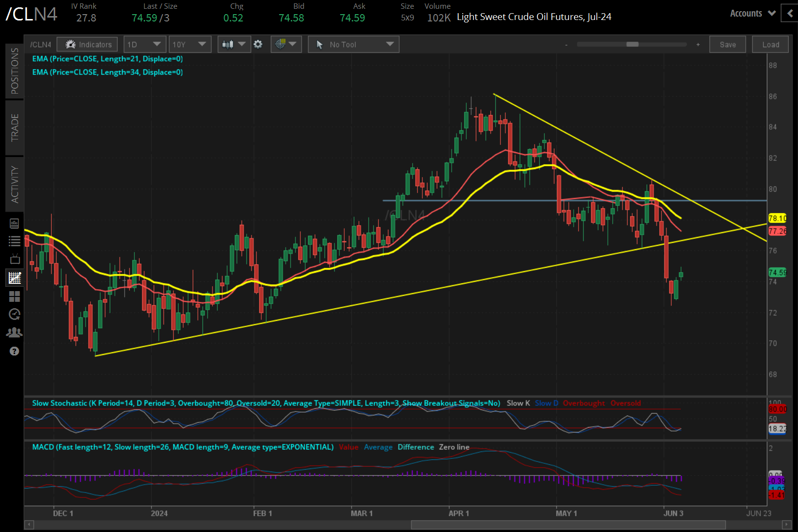The image size is (798, 532).
Task: Click the JUN 23 date axis label
Action: pos(759,513)
